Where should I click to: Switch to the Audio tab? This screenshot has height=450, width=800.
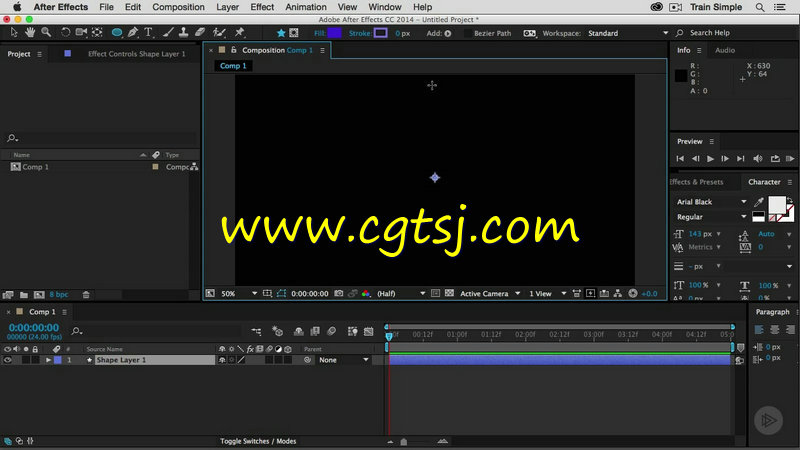point(724,51)
